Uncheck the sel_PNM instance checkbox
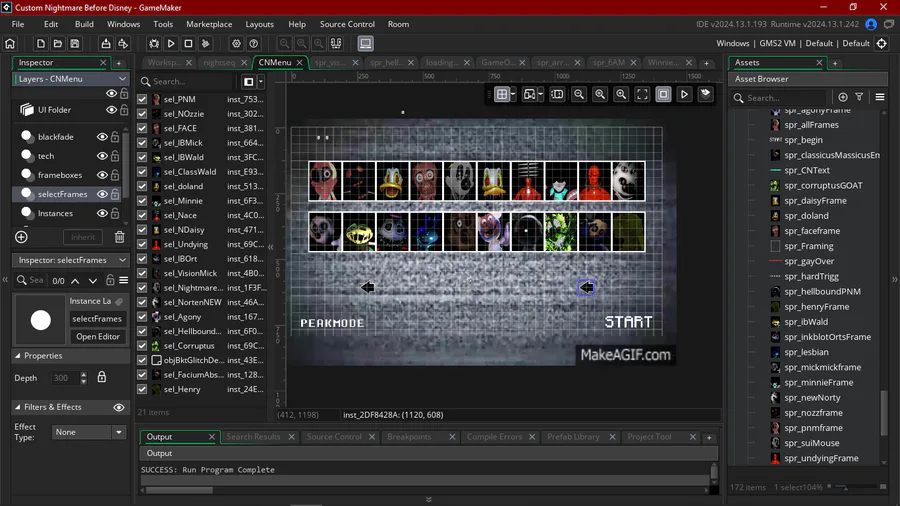This screenshot has width=900, height=506. pos(142,99)
